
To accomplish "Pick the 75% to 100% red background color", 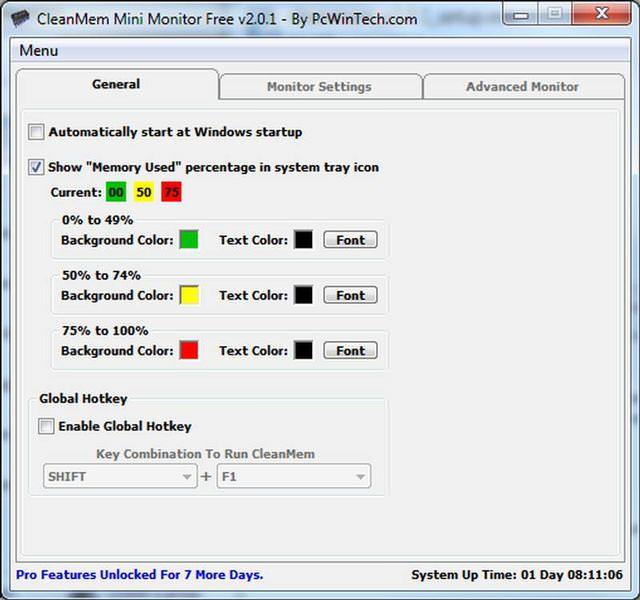I will coord(189,350).
